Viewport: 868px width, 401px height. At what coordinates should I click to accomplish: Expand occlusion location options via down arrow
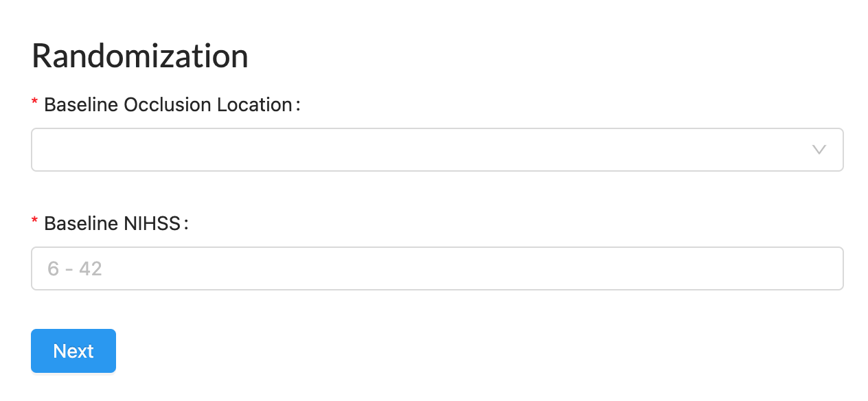click(819, 150)
